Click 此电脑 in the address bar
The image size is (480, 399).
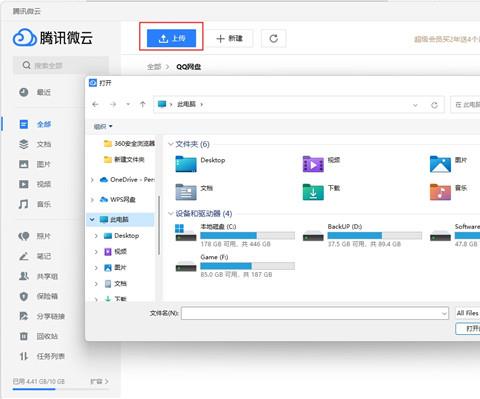pos(186,104)
